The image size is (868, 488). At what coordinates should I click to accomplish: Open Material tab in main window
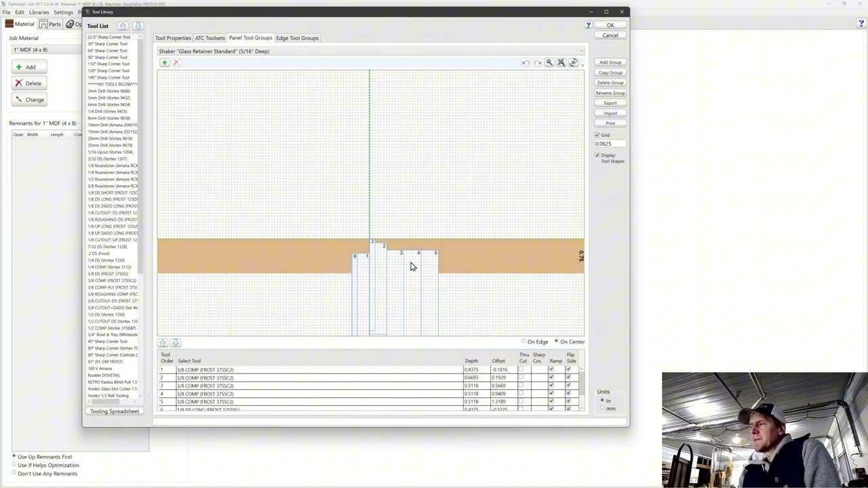coord(20,24)
